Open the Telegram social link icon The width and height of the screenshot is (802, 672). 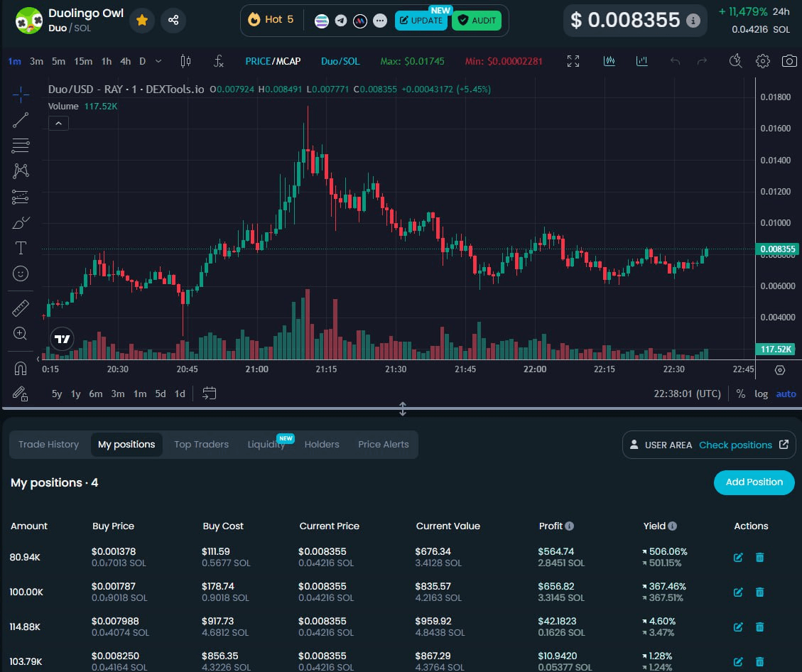(341, 21)
